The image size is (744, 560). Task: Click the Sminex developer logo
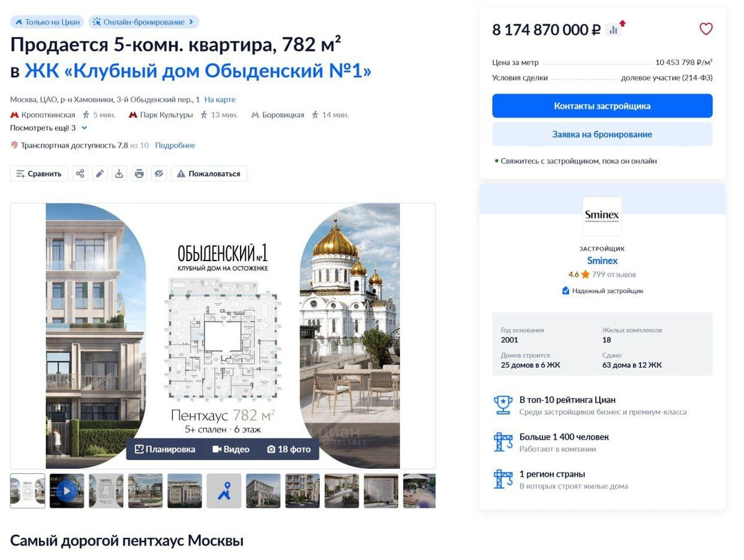pos(601,216)
